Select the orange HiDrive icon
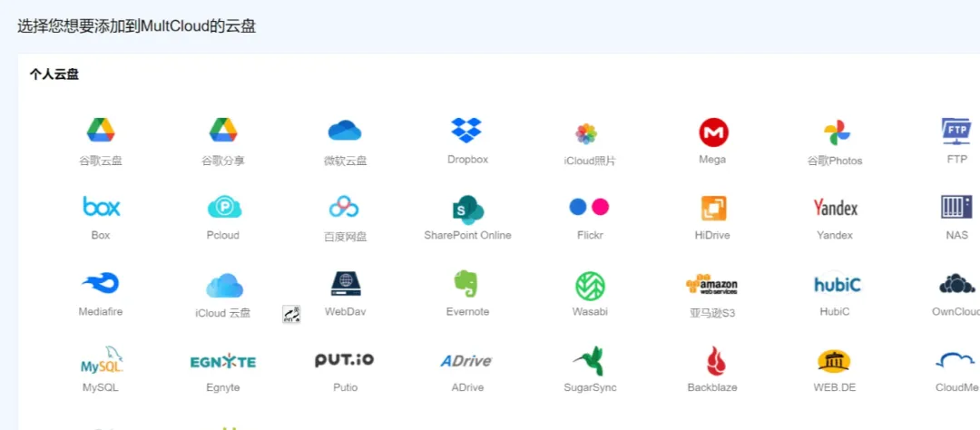This screenshot has height=430, width=980. coord(714,208)
